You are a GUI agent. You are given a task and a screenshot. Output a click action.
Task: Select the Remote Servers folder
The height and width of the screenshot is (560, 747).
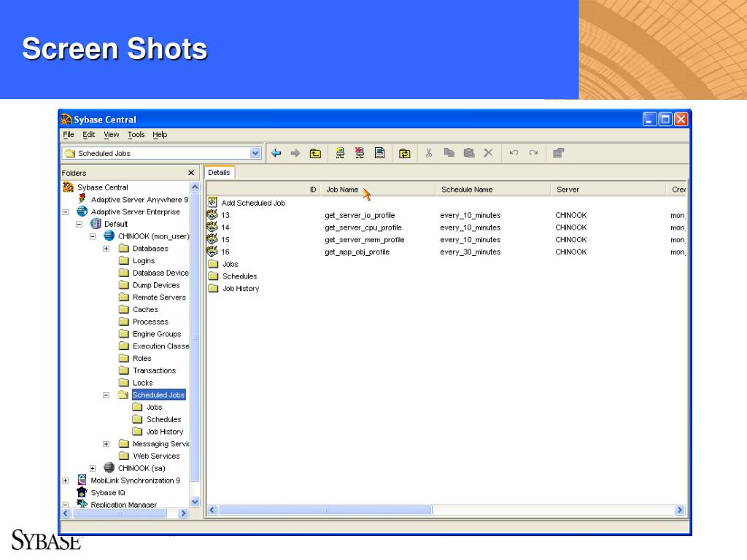(159, 297)
